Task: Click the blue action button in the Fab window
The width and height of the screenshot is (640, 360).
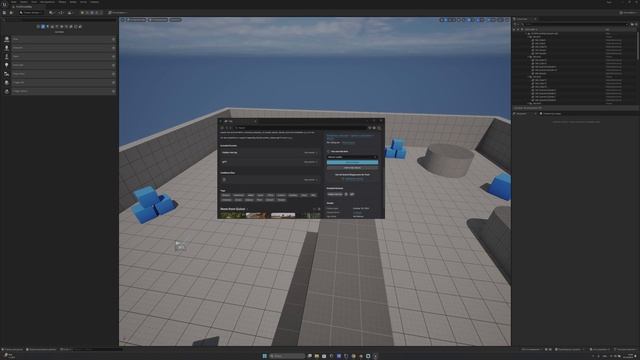Action: (352, 162)
